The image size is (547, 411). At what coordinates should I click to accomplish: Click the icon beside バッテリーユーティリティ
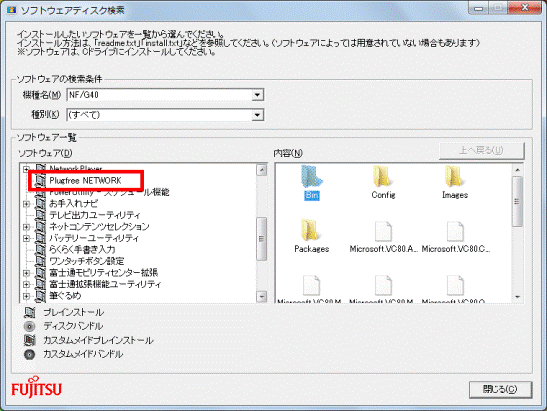(x=41, y=238)
